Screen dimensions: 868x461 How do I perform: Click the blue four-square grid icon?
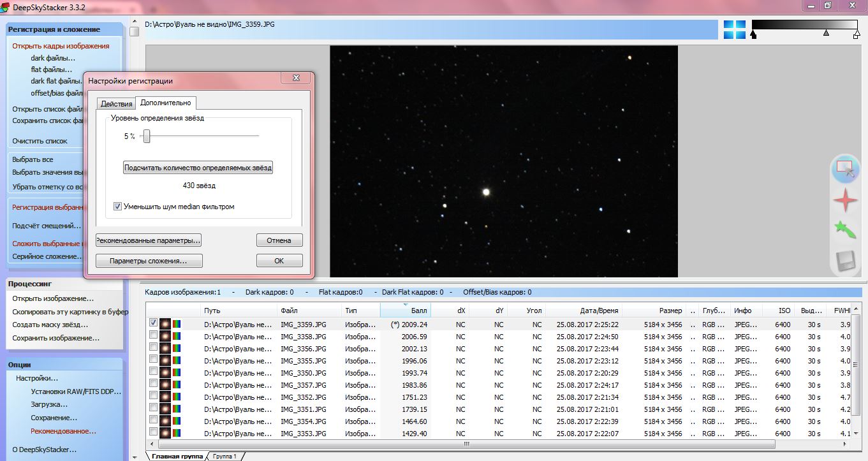click(734, 29)
